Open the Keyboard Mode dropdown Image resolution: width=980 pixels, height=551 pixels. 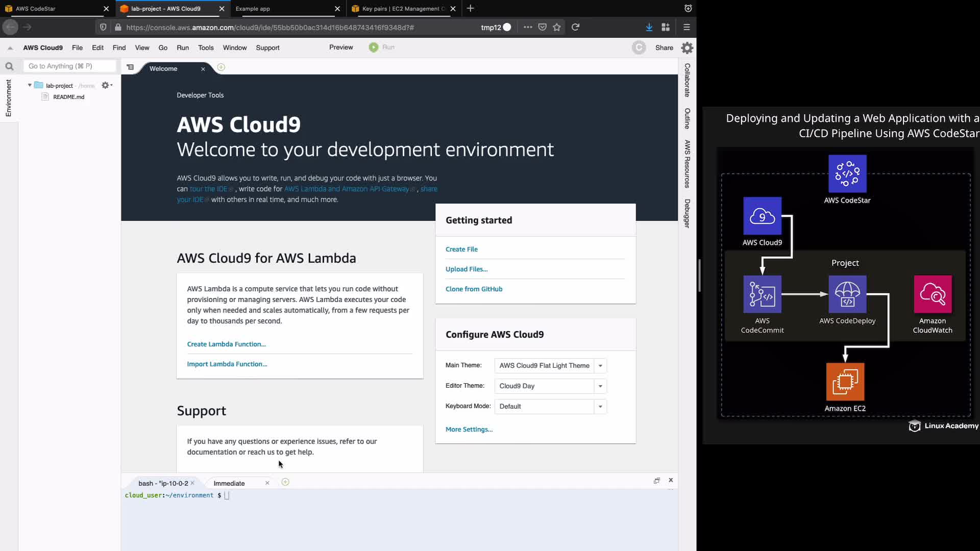click(x=600, y=407)
